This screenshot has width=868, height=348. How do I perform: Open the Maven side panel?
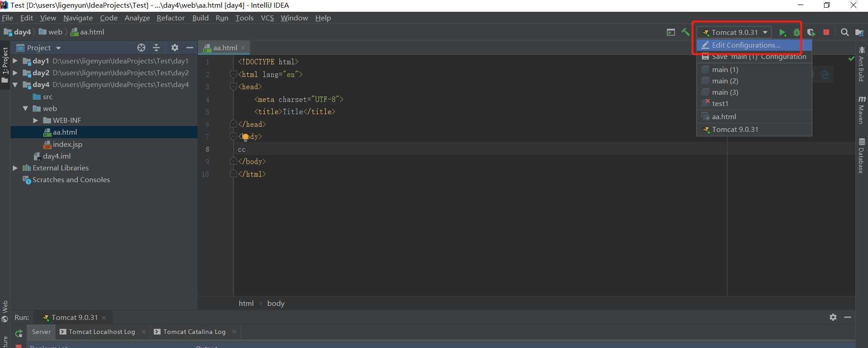tap(862, 110)
